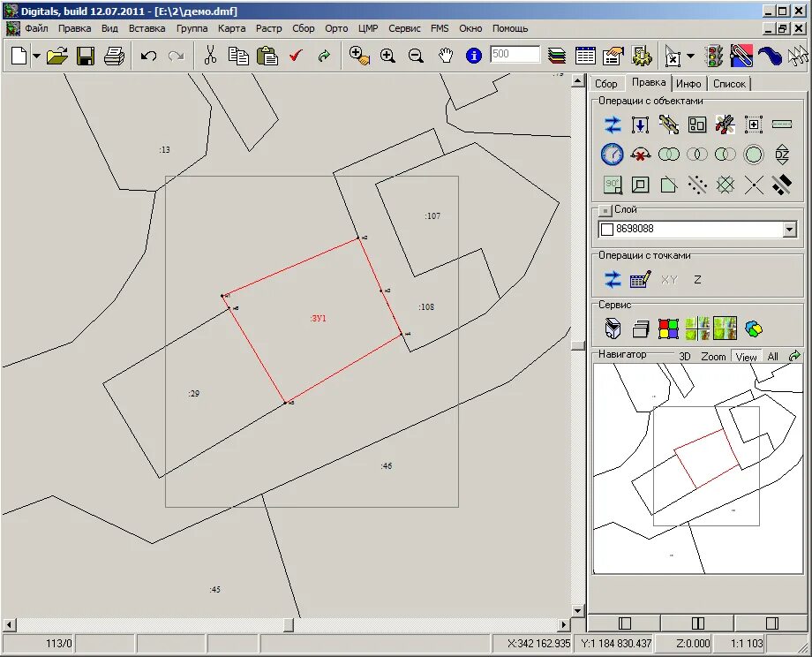This screenshot has height=657, width=812.
Task: Open the Сервис menu
Action: (404, 28)
